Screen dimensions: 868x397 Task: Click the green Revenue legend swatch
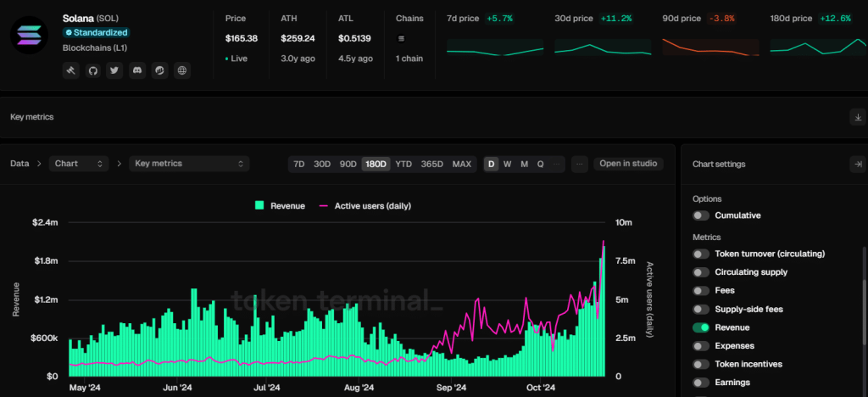click(260, 205)
